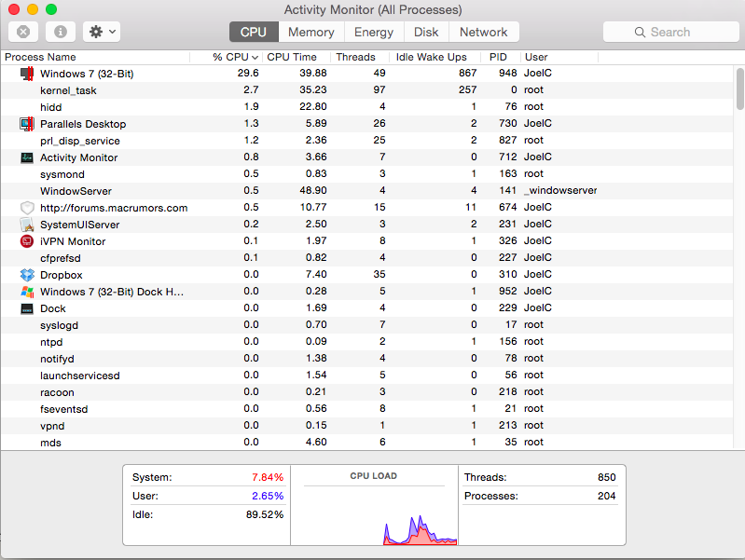Click the iVPN Monitor red icon

point(27,241)
